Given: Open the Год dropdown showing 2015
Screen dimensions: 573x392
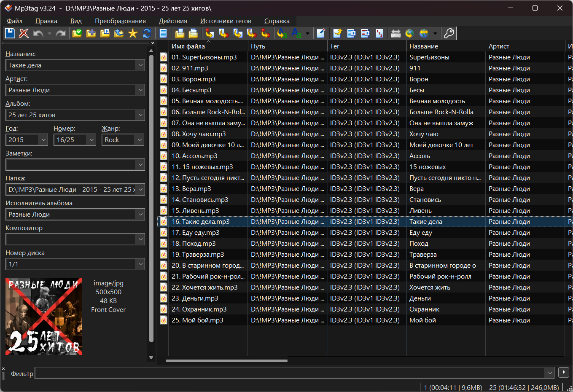Looking at the screenshot, I should pyautogui.click(x=43, y=140).
